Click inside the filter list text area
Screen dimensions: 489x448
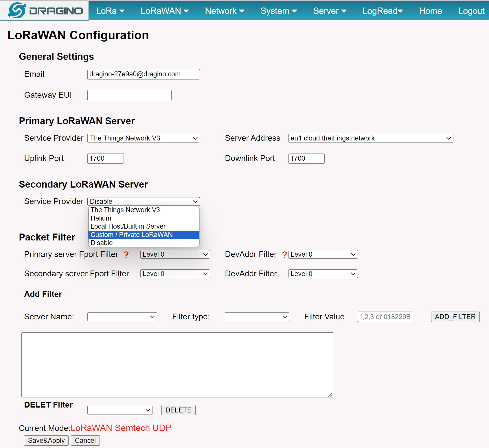177,365
